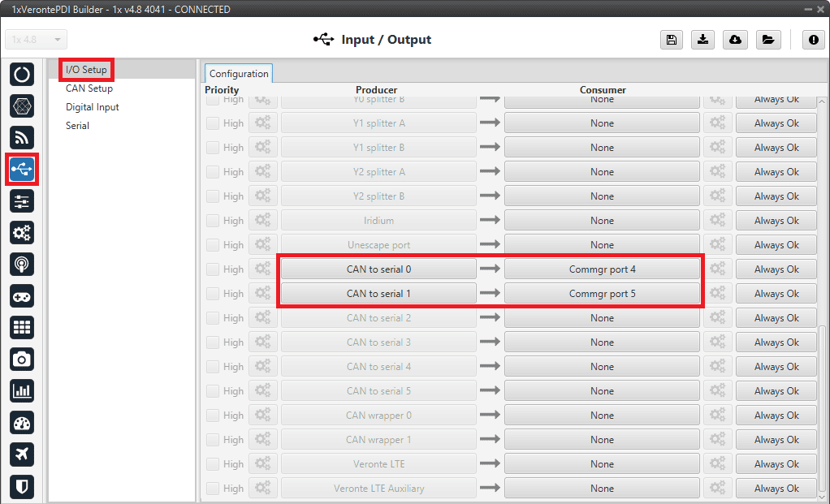This screenshot has height=504, width=830.
Task: Open the 1x 4.8 version dropdown
Action: [37, 40]
